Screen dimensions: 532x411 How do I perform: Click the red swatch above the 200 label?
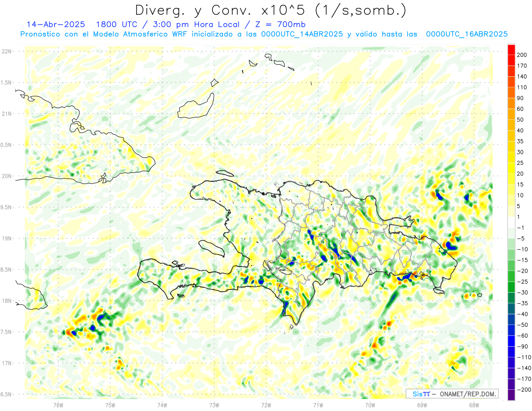click(511, 50)
